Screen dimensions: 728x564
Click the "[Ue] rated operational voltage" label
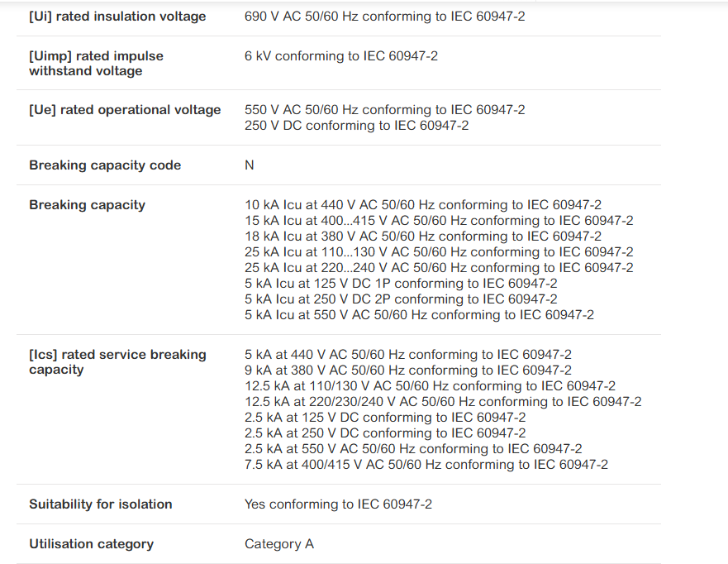125,110
